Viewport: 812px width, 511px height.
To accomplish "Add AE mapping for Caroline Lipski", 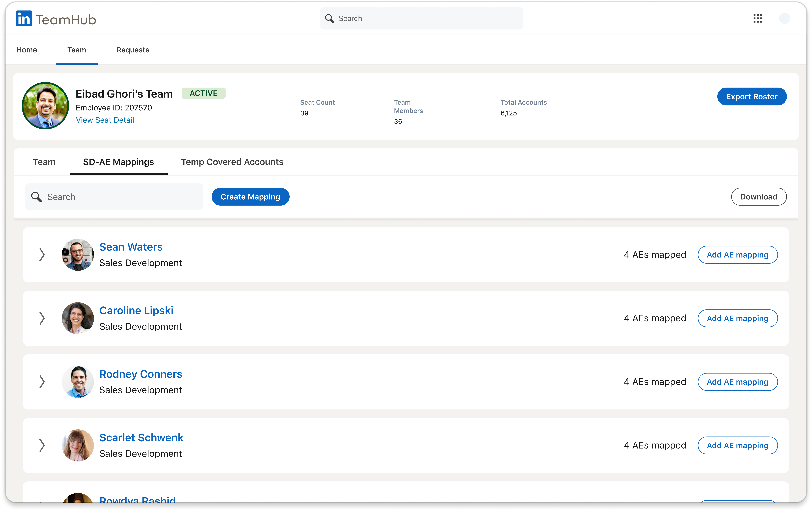I will click(738, 318).
